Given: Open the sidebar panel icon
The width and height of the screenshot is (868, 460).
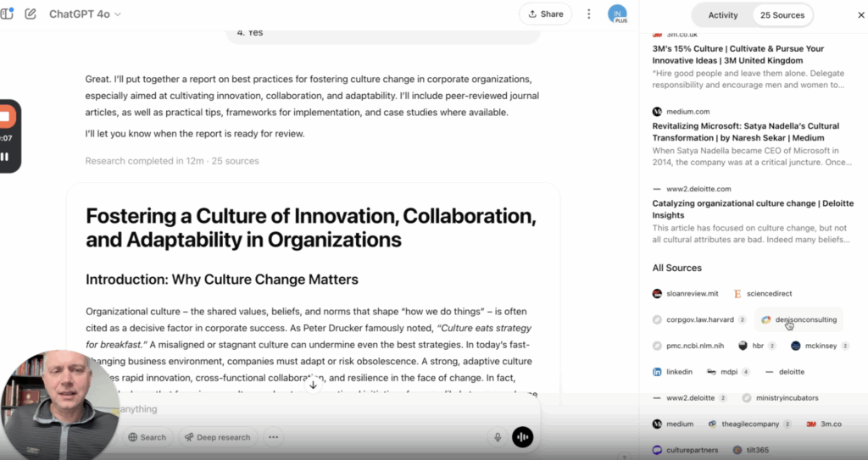Looking at the screenshot, I should coord(8,14).
